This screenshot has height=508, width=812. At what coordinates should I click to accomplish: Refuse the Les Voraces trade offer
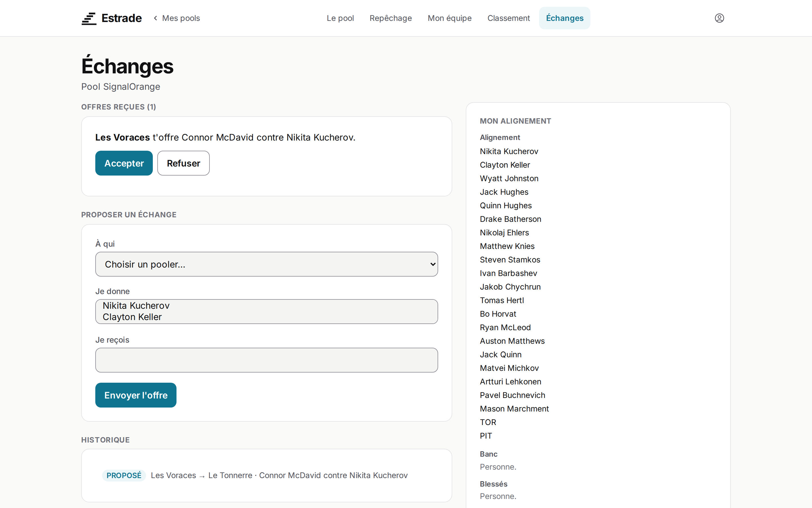pyautogui.click(x=184, y=163)
